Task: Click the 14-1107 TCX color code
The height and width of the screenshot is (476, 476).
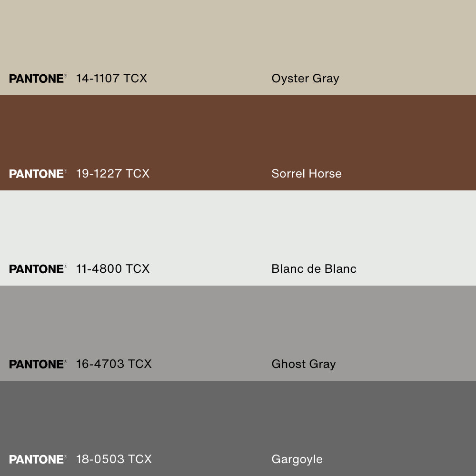Action: tap(111, 79)
